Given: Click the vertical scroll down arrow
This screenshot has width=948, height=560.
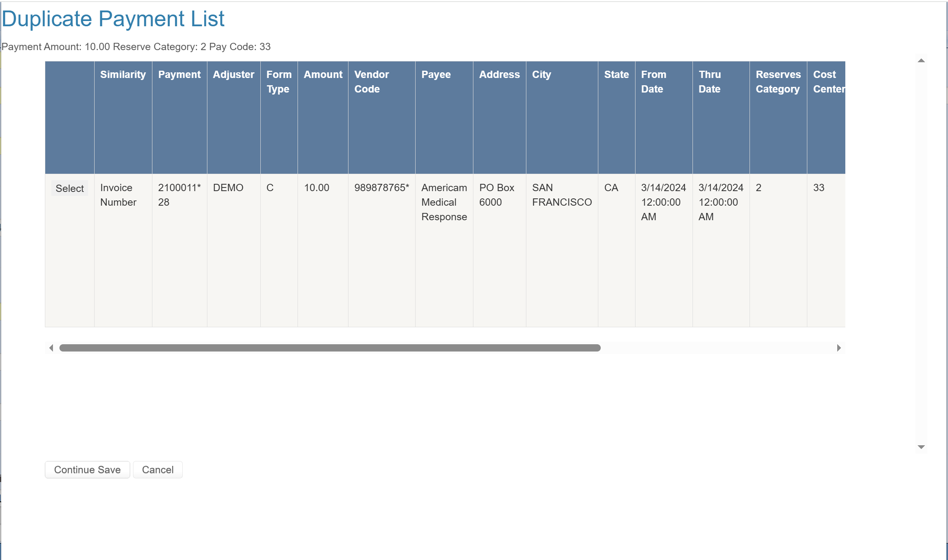Looking at the screenshot, I should pos(921,447).
